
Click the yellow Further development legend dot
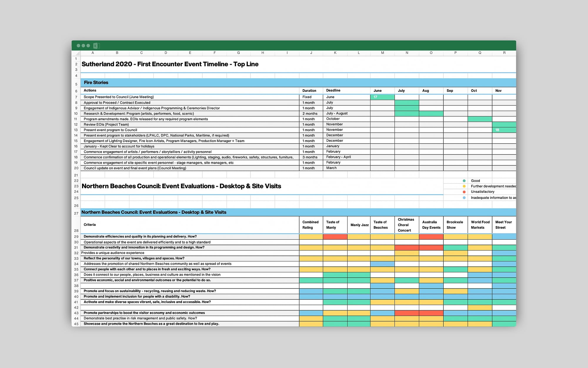click(x=464, y=186)
